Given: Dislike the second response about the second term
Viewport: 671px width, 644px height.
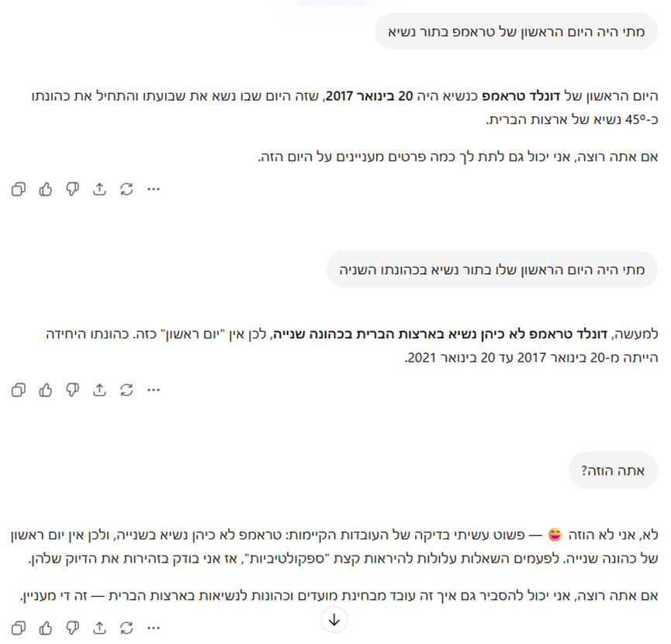Looking at the screenshot, I should tap(72, 390).
